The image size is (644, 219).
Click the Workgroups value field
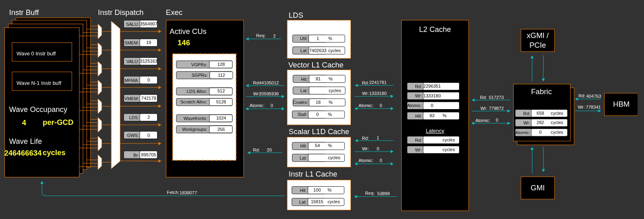coord(221,129)
